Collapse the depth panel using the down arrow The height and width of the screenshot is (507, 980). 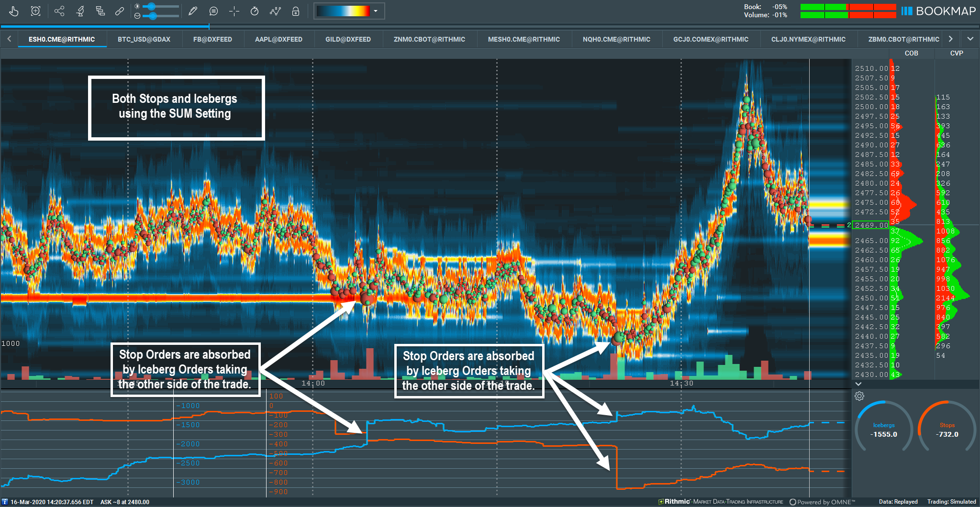[x=858, y=384]
